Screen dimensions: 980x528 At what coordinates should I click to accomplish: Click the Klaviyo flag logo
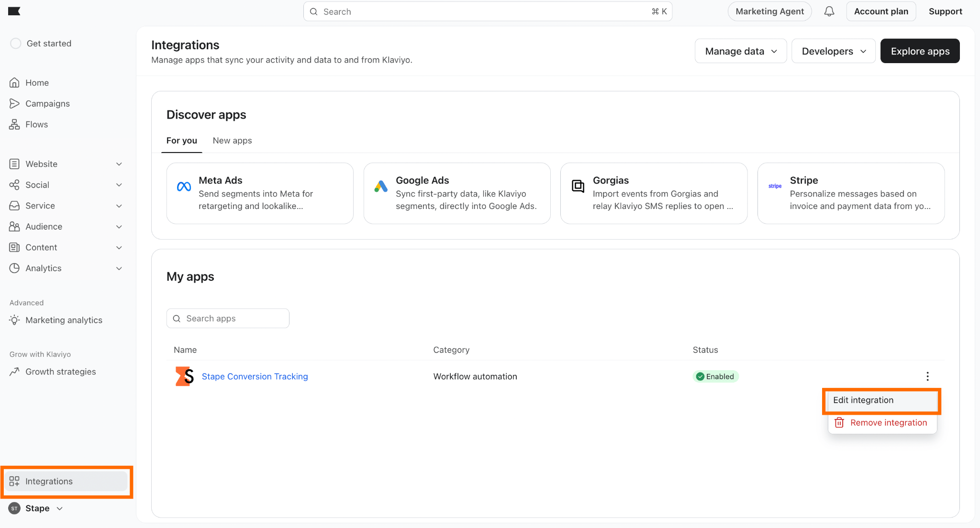14,11
